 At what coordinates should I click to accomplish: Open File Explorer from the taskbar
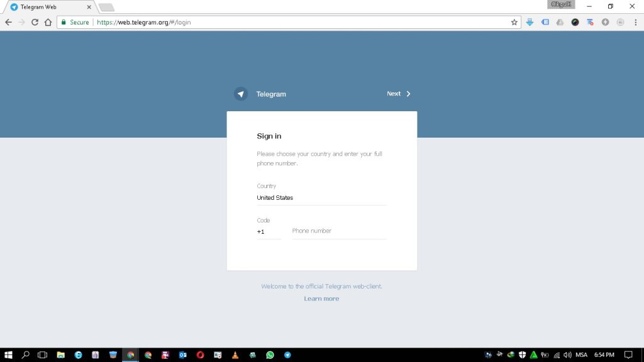click(60, 355)
